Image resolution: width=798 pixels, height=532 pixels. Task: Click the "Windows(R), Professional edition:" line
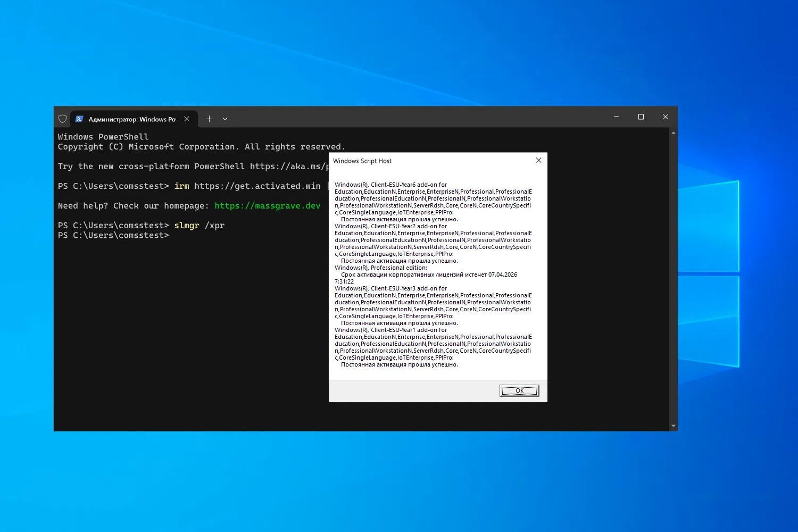coord(381,268)
